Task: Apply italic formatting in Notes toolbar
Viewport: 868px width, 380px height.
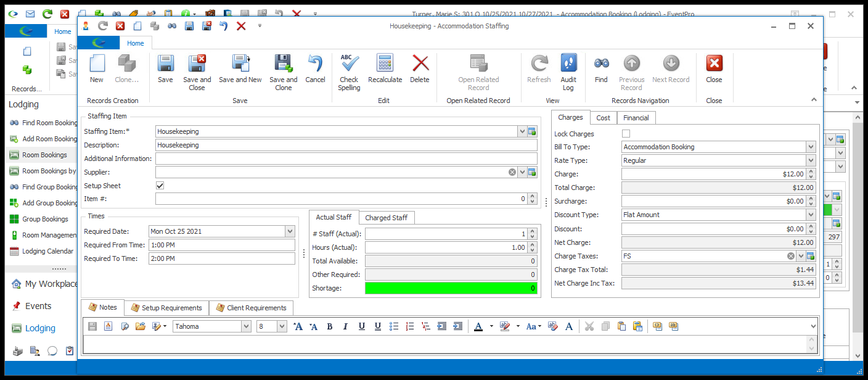Action: click(x=345, y=326)
